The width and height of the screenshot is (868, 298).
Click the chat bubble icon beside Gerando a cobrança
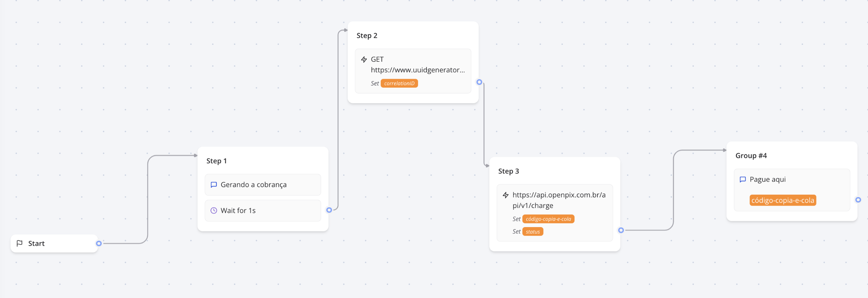(214, 184)
